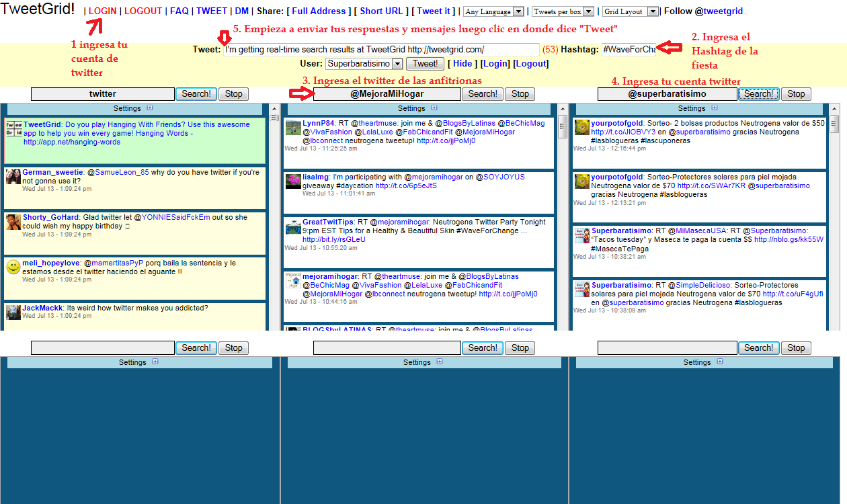Click the Tweet it share link
This screenshot has height=504, width=847.
pyautogui.click(x=434, y=11)
